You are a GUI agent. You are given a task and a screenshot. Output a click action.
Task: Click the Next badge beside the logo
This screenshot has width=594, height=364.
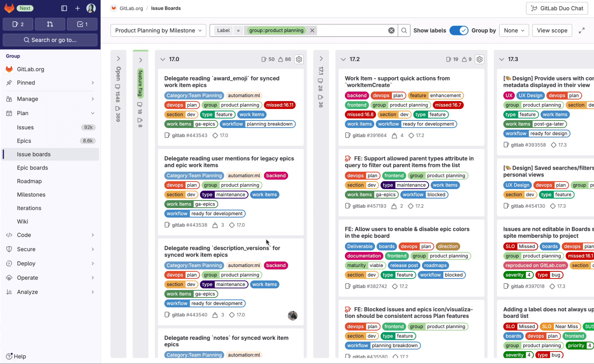pos(25,8)
